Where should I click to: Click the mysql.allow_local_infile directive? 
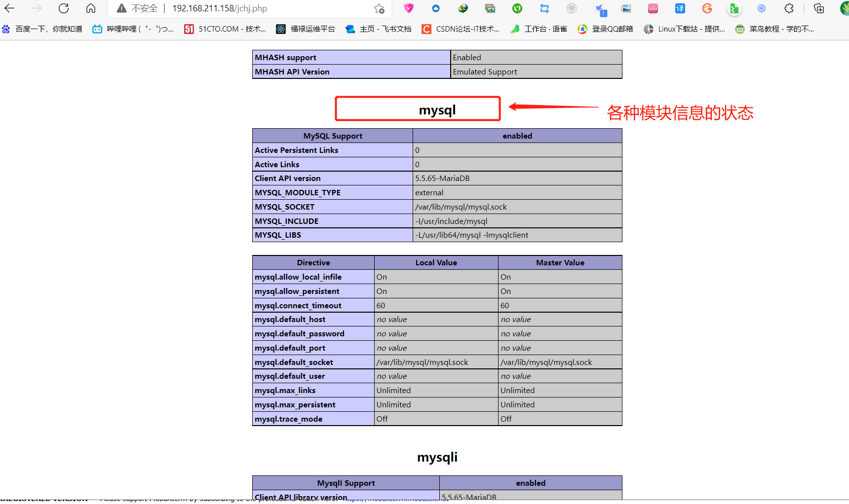click(x=298, y=277)
